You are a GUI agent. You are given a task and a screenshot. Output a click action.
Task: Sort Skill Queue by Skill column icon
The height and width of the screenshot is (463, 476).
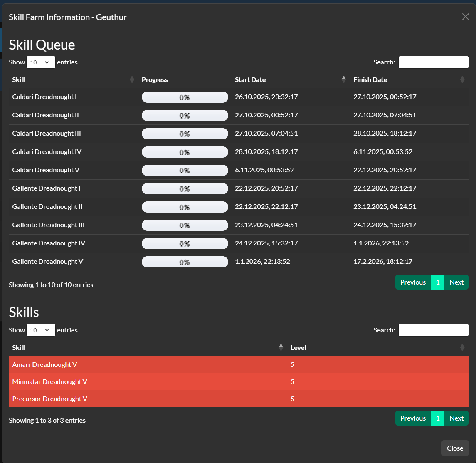click(132, 79)
